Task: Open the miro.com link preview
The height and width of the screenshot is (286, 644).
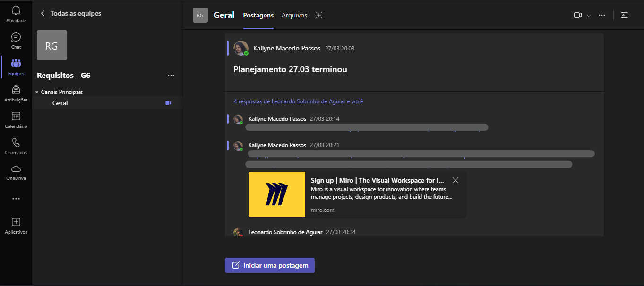Action: coord(323,210)
